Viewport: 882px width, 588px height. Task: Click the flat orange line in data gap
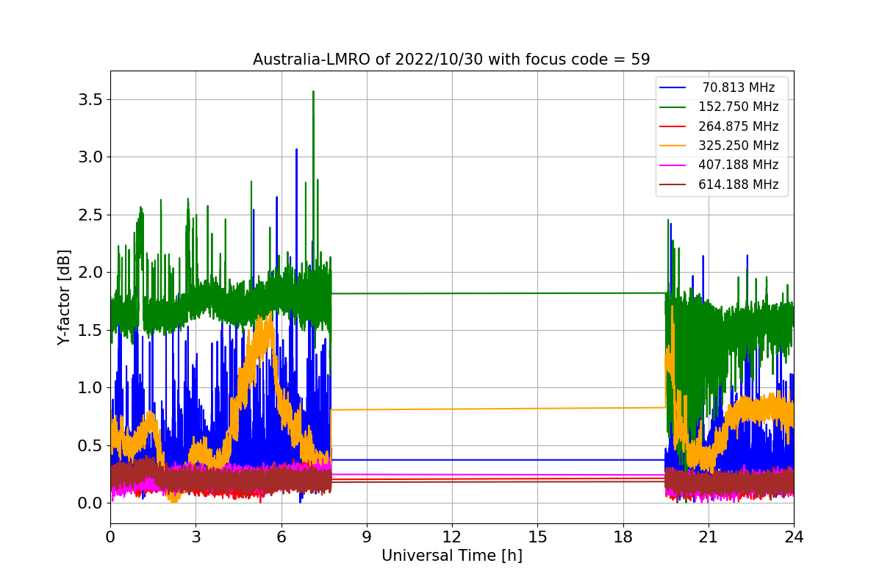[498, 409]
